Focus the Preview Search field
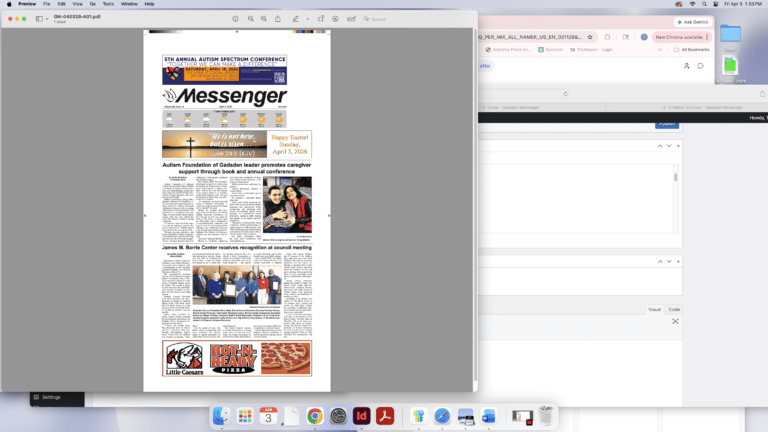 [417, 19]
